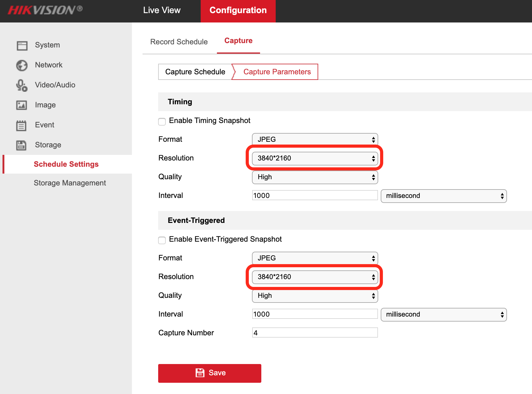Click the Storage floppy disk icon

[21, 145]
